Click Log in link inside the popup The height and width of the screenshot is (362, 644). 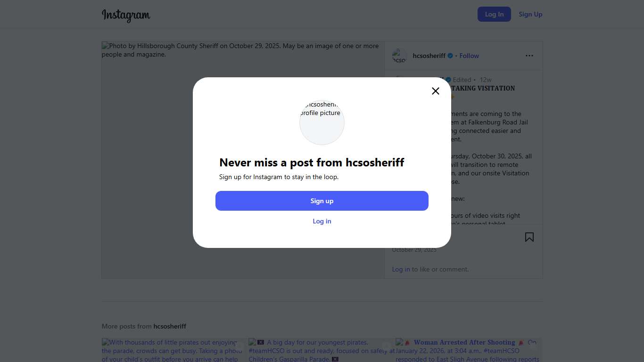(x=322, y=221)
